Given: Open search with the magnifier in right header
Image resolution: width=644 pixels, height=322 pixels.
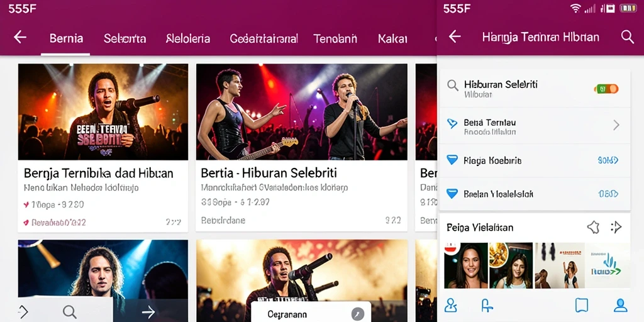Looking at the screenshot, I should click(x=628, y=37).
